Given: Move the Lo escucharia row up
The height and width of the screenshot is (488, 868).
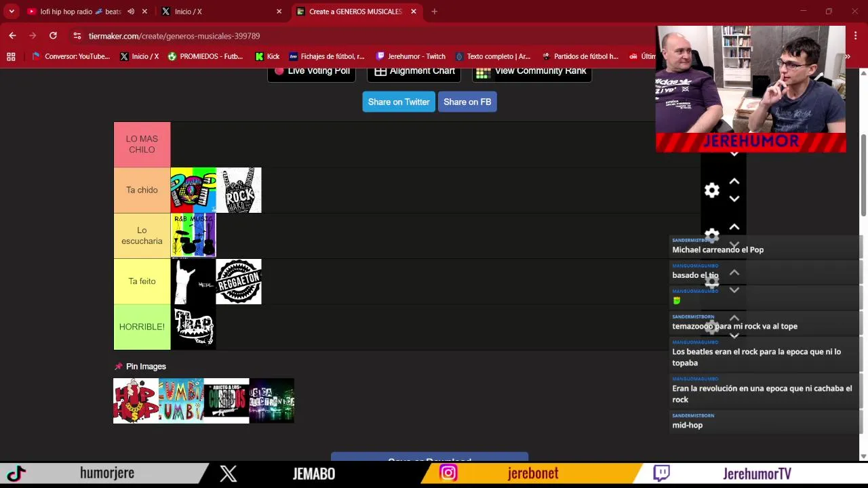Looking at the screenshot, I should 734,227.
